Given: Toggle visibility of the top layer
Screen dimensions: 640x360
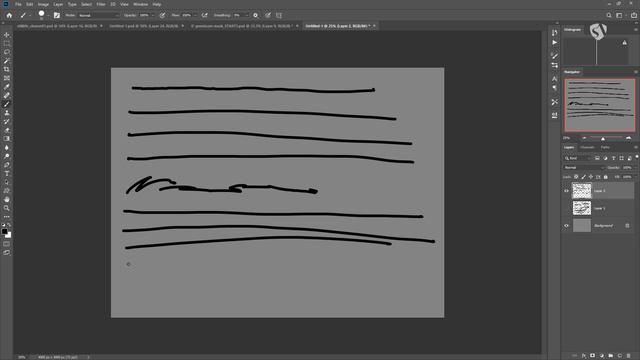Looking at the screenshot, I should (566, 191).
